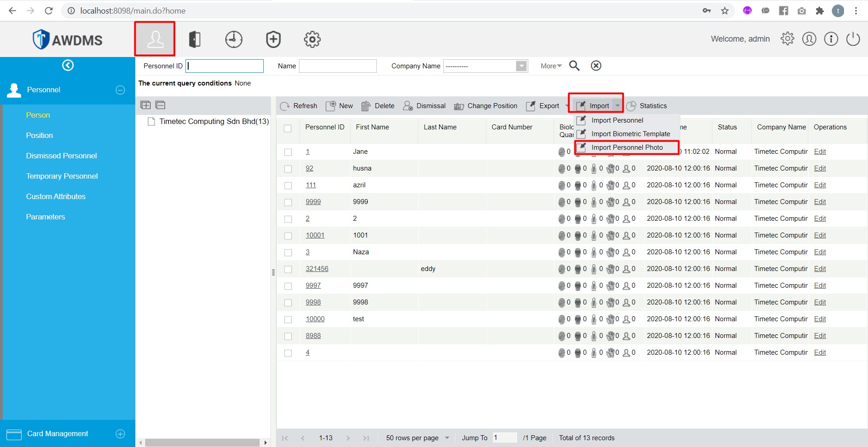Go to next page of results
This screenshot has width=868, height=447.
[348, 438]
